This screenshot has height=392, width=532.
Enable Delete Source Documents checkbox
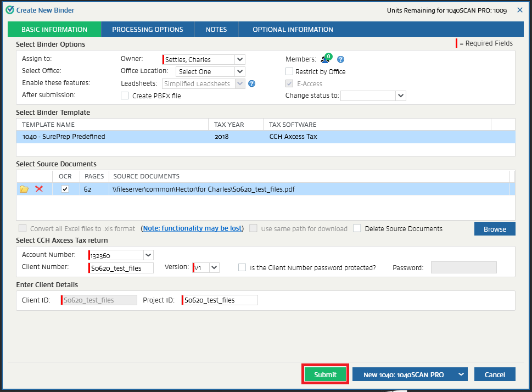[x=357, y=228]
